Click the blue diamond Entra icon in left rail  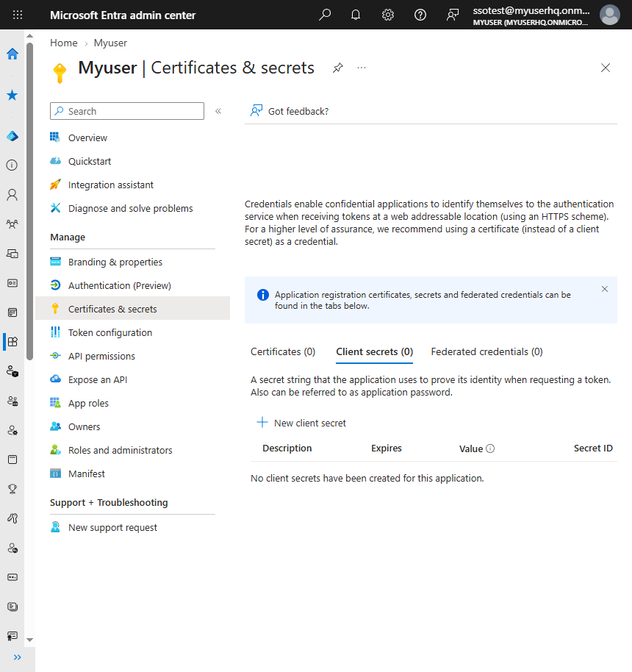pyautogui.click(x=12, y=136)
